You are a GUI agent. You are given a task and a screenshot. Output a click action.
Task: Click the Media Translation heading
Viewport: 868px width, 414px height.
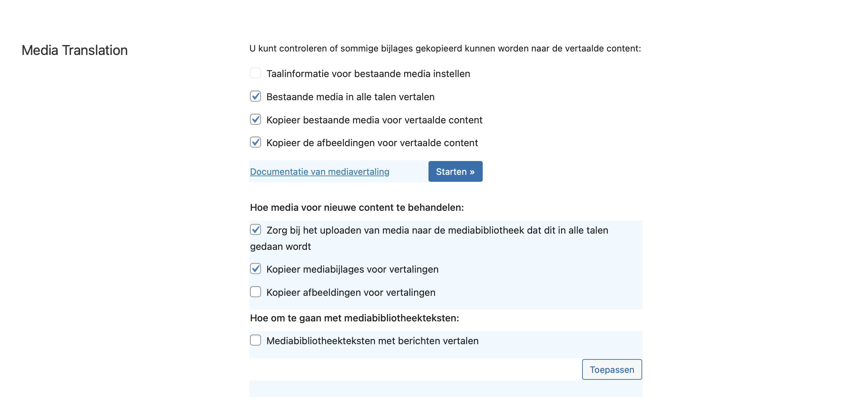click(75, 50)
